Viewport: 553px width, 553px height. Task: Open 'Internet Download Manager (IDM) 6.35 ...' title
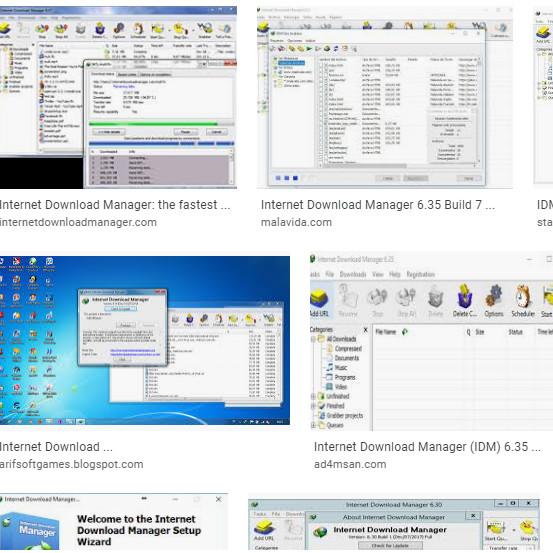[427, 447]
